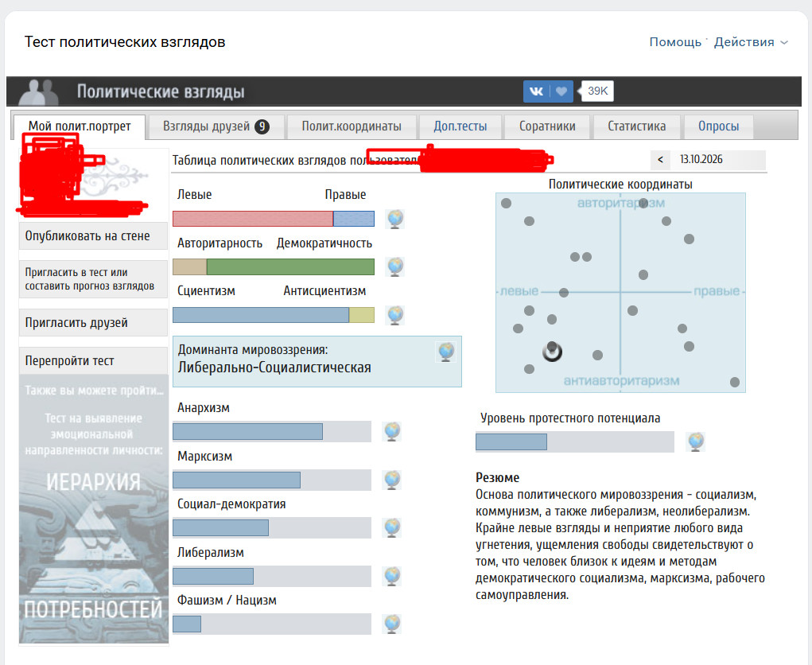812x665 pixels.
Task: Click the 39K likes counter
Action: [597, 91]
